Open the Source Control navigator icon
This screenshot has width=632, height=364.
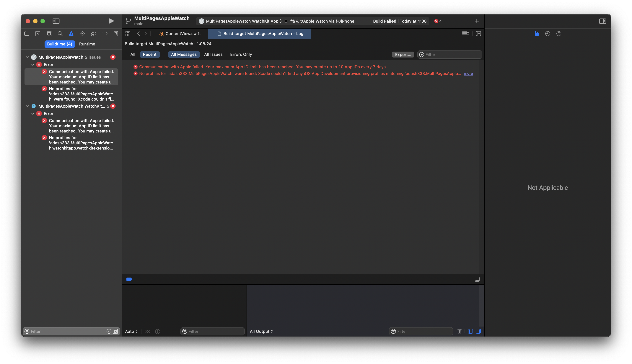tap(38, 34)
